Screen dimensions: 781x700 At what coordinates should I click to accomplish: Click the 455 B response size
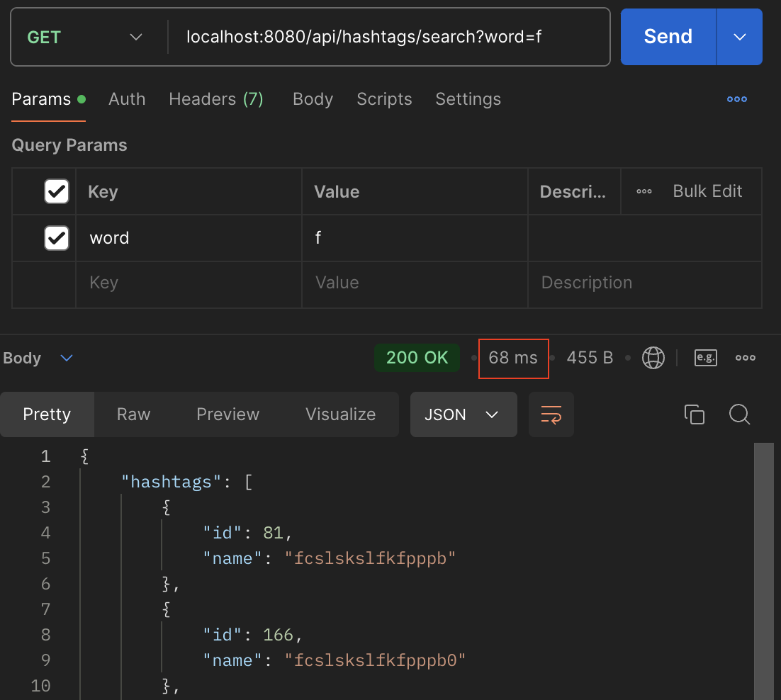click(x=590, y=358)
